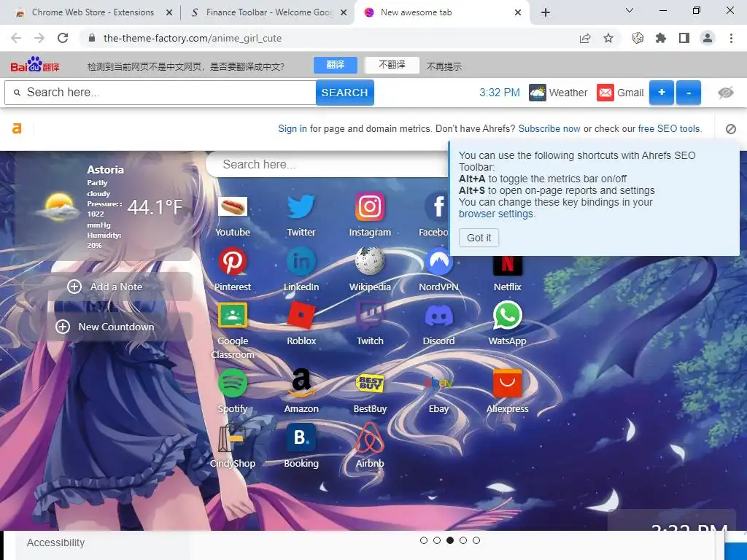Viewport: 747px width, 560px height.
Task: Click the 不翻译 button
Action: pos(392,65)
